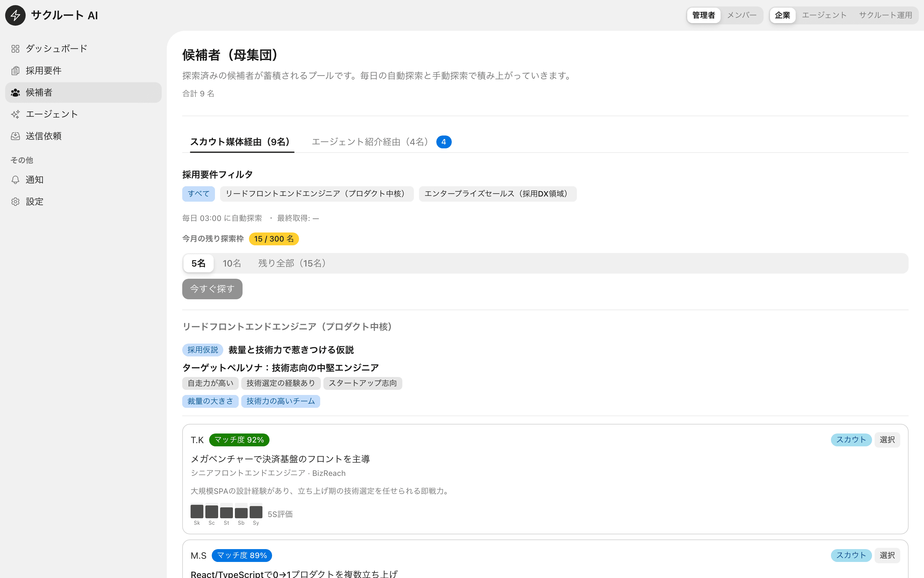
Task: Open 通知 in the sidebar
Action: click(83, 180)
